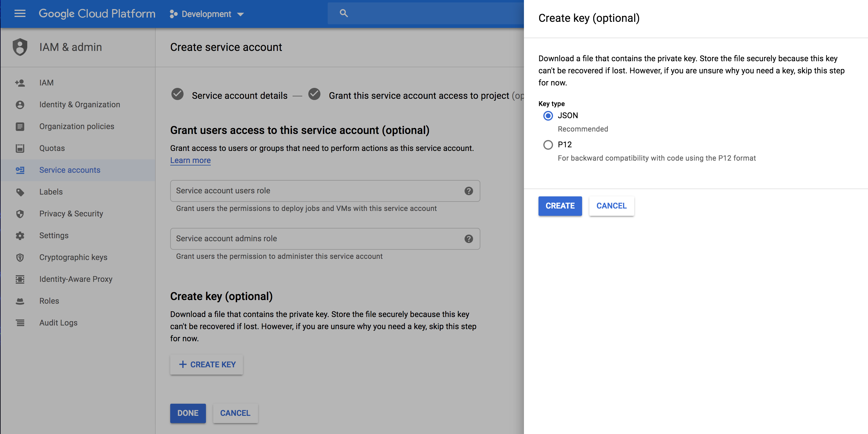Viewport: 868px width, 434px height.
Task: Click the DONE button
Action: tap(188, 413)
